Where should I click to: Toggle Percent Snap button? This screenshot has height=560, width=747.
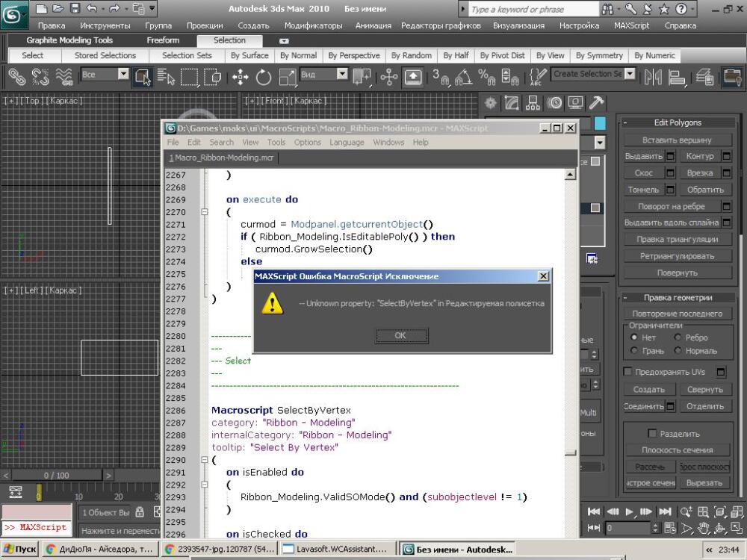click(x=486, y=76)
